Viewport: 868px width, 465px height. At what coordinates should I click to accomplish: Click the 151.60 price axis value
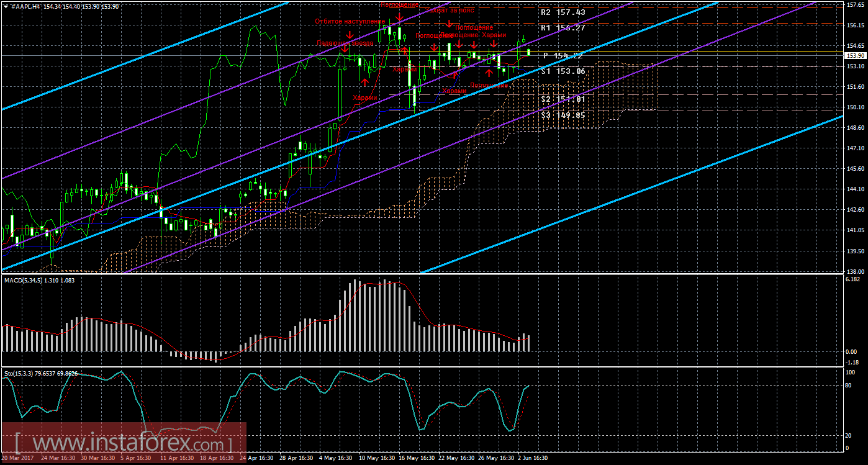855,87
